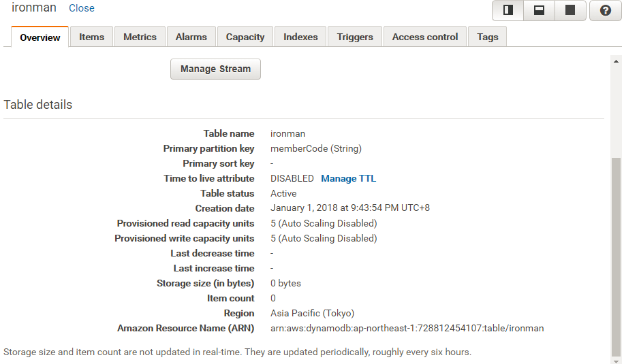The height and width of the screenshot is (364, 624).
Task: Select the Overview tab
Action: [x=40, y=37]
